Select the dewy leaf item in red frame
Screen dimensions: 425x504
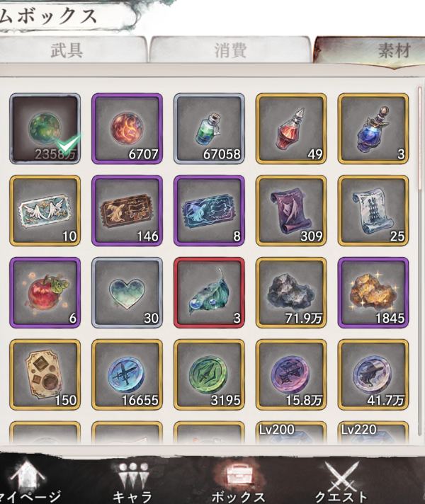coord(209,292)
